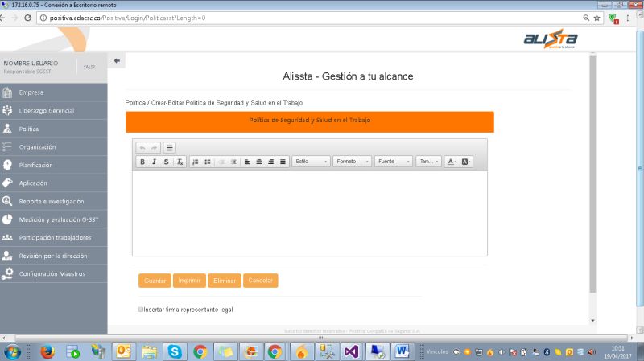
Task: Insert a horizontal line in the editor
Action: point(169,148)
